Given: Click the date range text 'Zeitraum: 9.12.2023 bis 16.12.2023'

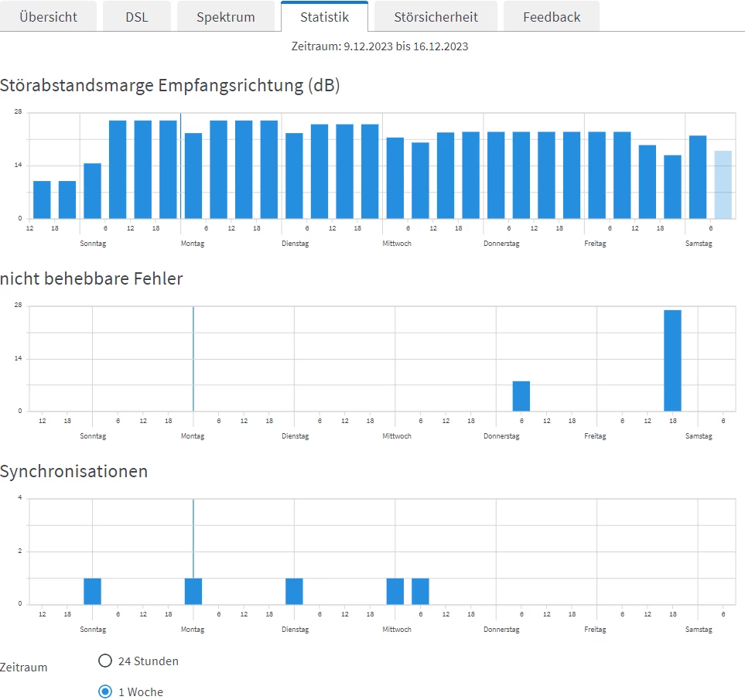Looking at the screenshot, I should coord(380,46).
